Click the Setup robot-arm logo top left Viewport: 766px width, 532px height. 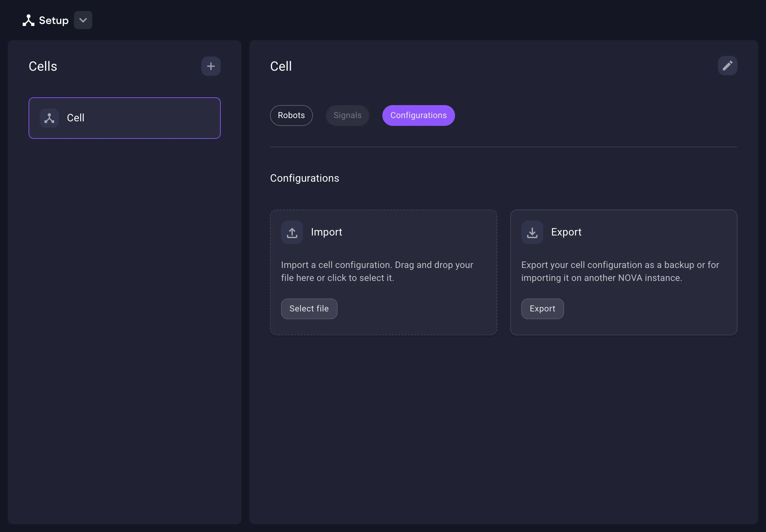coord(29,20)
